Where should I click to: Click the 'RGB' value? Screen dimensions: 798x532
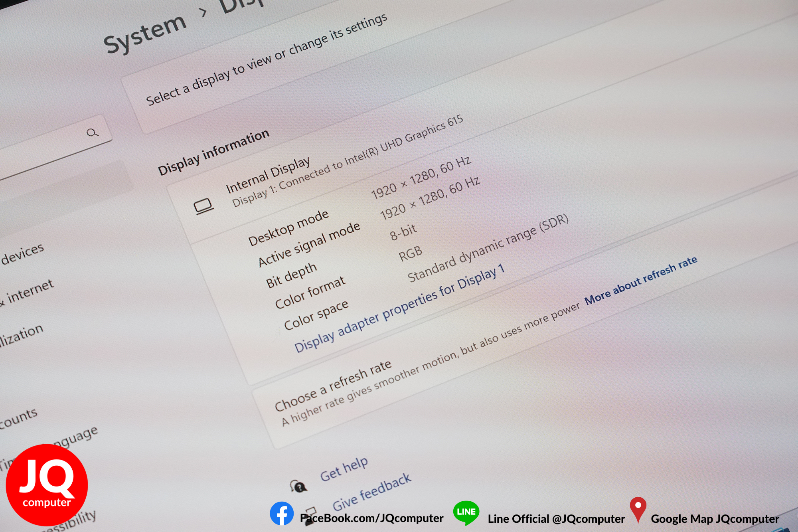[410, 253]
